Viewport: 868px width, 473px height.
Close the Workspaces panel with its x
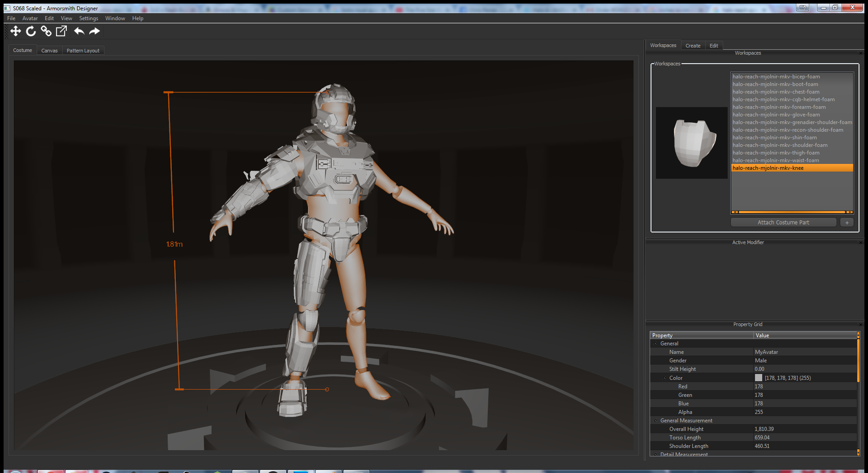click(860, 53)
